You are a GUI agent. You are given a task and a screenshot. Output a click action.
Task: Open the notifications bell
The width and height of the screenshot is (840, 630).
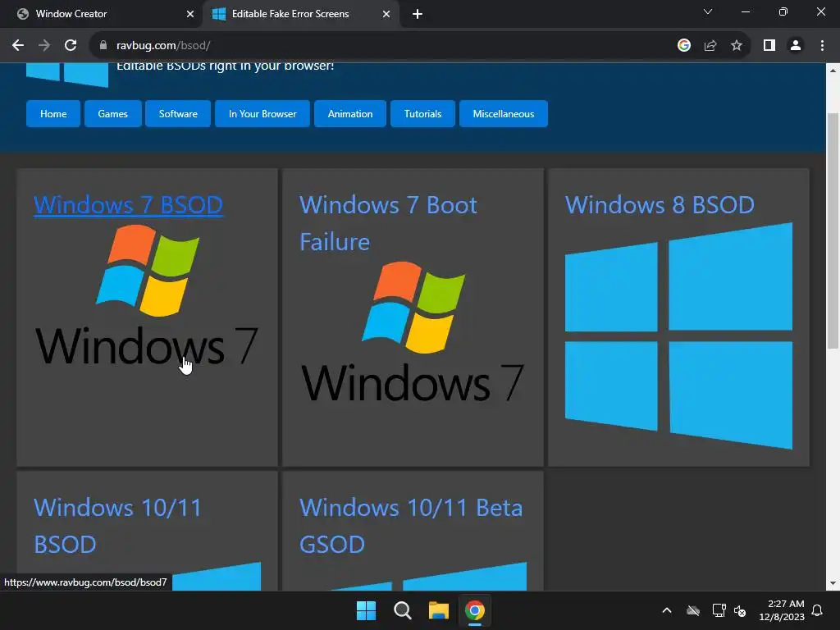pos(817,610)
